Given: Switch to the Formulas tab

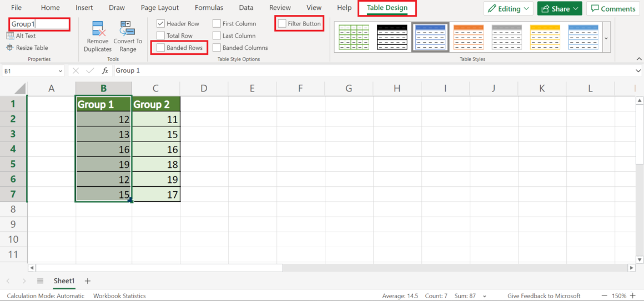Looking at the screenshot, I should coord(209,8).
